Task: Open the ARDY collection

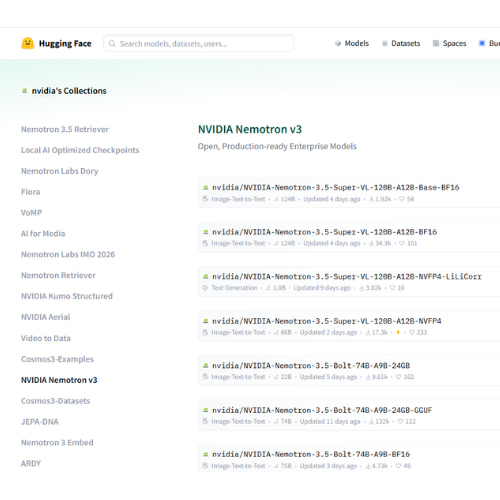Action: pos(31,464)
